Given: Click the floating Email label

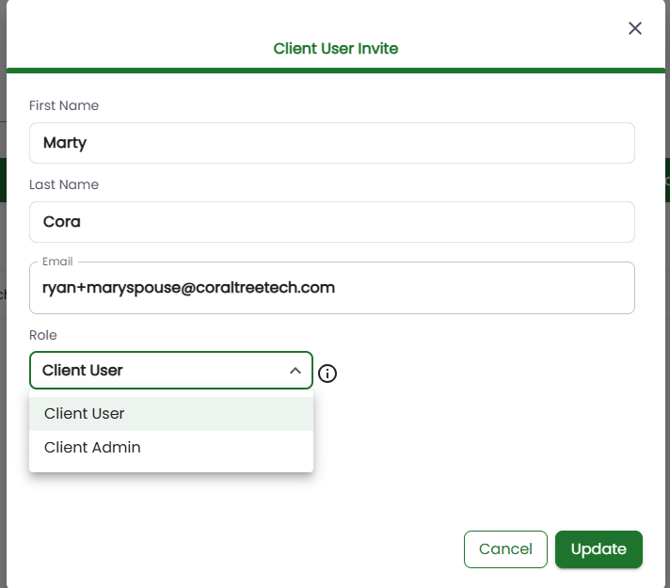Looking at the screenshot, I should 57,262.
